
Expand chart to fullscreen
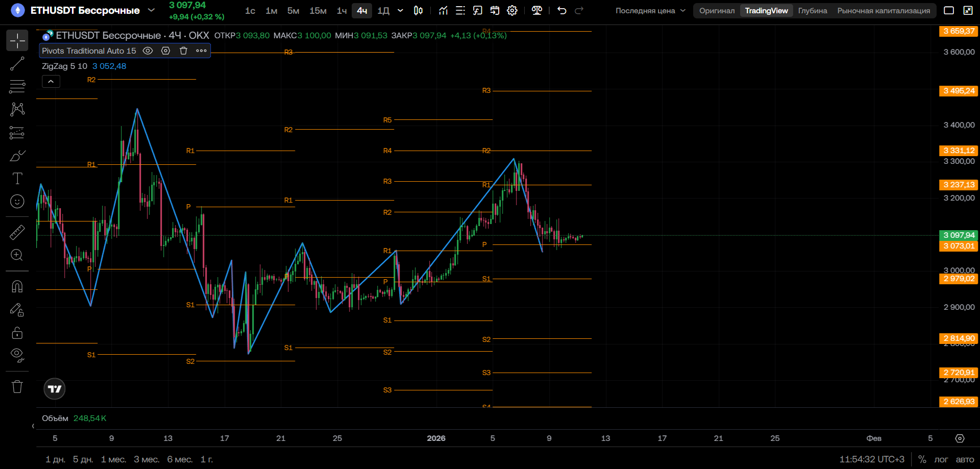(968, 11)
